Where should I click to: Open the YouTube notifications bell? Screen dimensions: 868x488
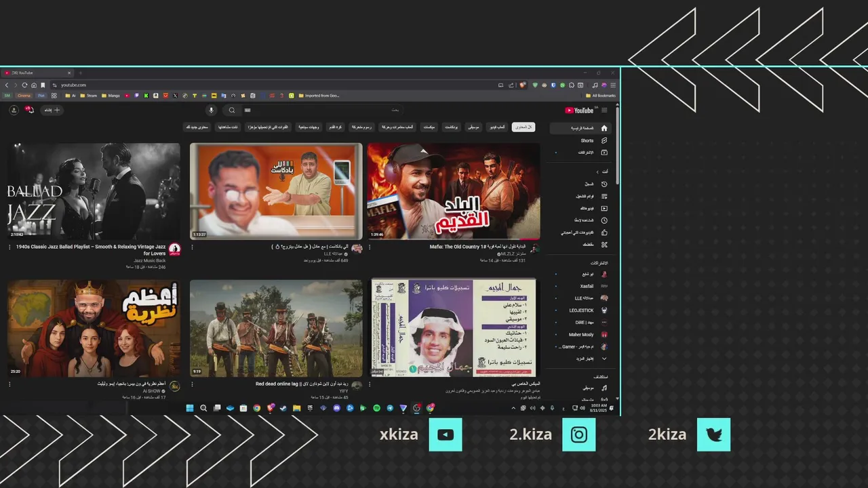pos(30,110)
